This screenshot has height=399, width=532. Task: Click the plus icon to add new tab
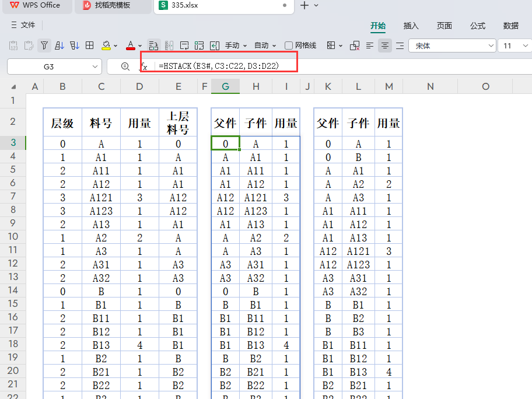pos(304,5)
